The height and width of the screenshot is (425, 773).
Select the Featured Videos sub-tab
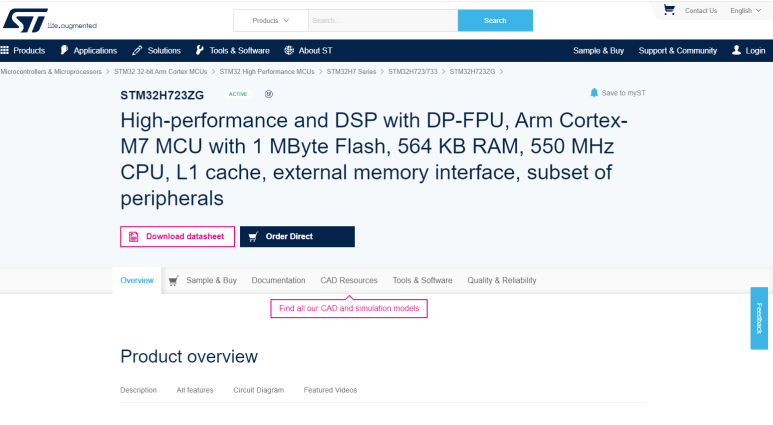[x=330, y=390]
